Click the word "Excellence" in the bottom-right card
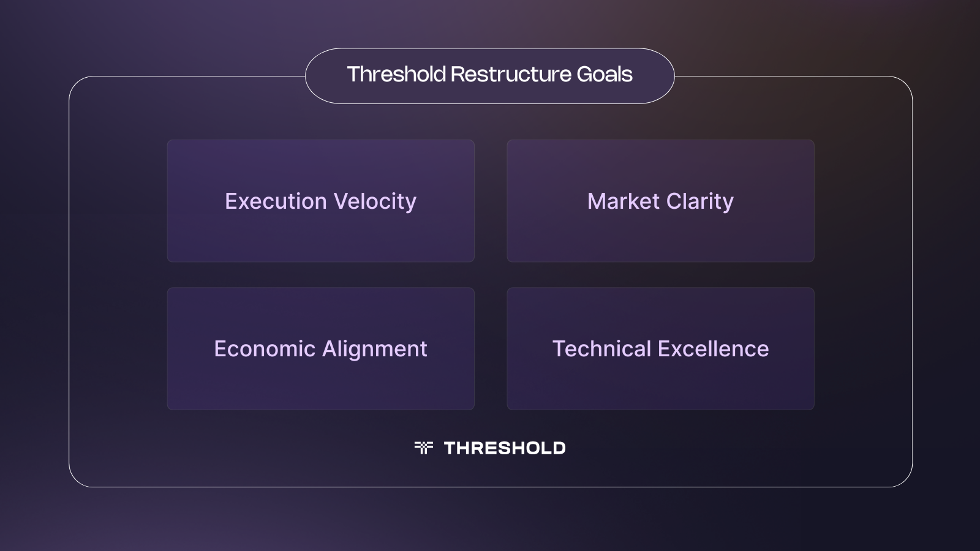This screenshot has height=551, width=980. (714, 348)
